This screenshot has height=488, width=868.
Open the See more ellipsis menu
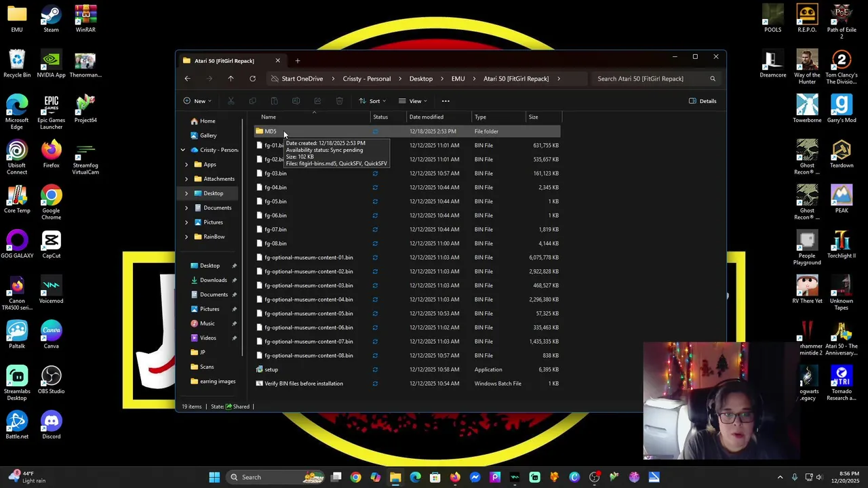[x=446, y=101]
